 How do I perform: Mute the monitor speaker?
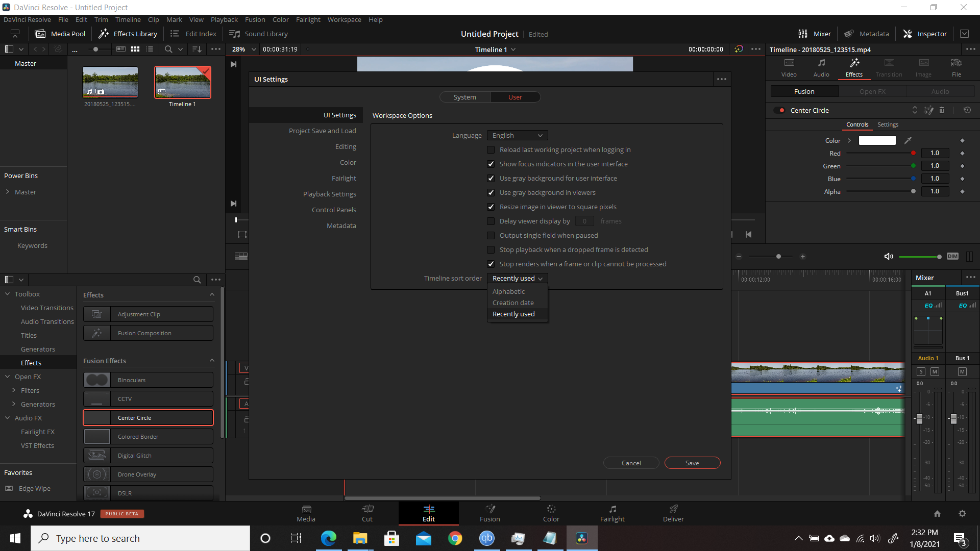click(889, 257)
